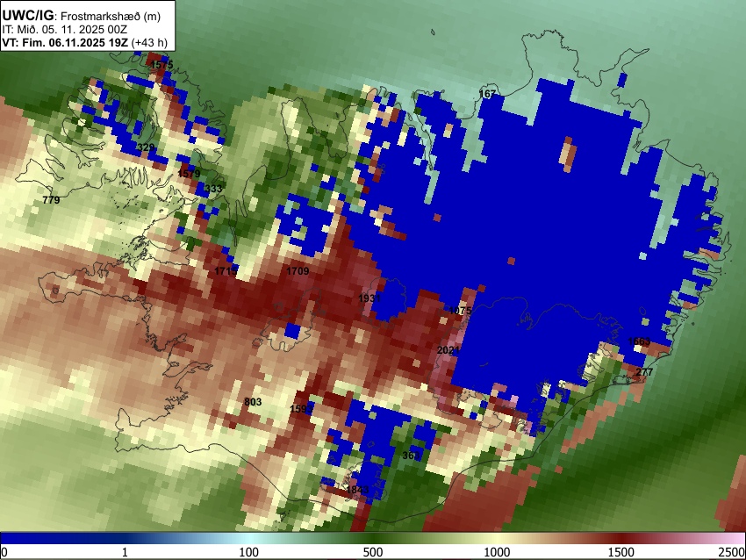This screenshot has height=560, width=746.
Task: Click the legend label 2500
Action: point(732,552)
